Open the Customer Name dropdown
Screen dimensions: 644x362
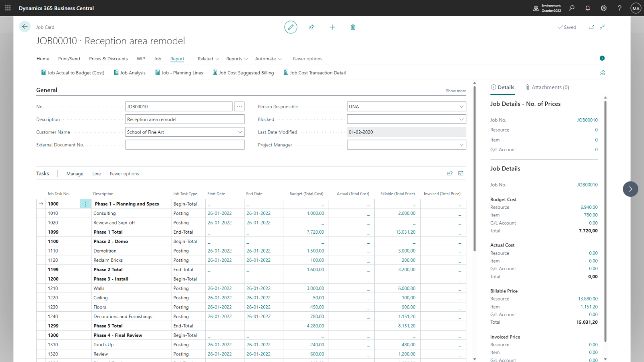click(x=240, y=132)
